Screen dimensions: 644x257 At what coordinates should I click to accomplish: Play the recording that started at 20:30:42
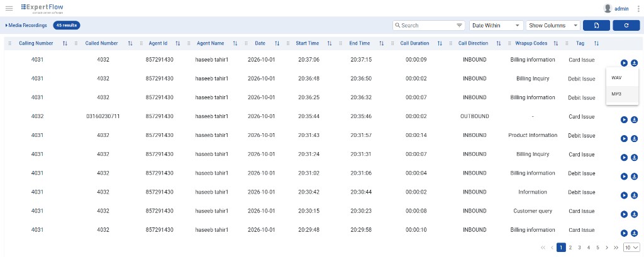[x=624, y=195]
